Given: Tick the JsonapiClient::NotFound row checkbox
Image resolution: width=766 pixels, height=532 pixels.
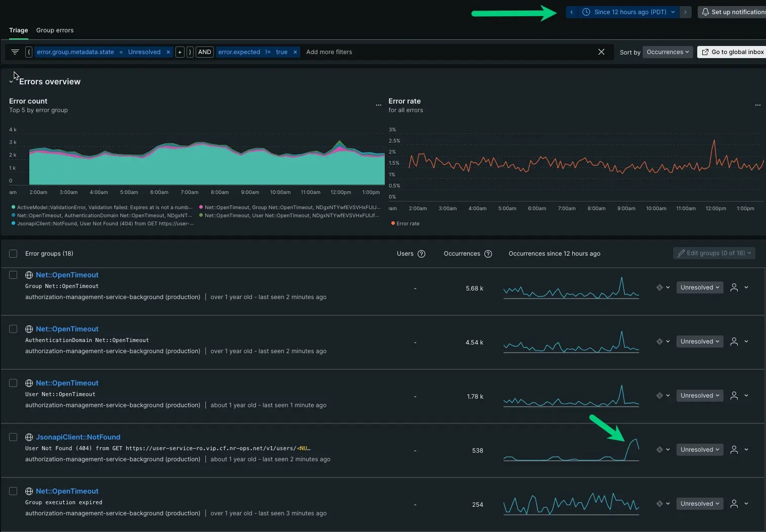Looking at the screenshot, I should pos(13,437).
